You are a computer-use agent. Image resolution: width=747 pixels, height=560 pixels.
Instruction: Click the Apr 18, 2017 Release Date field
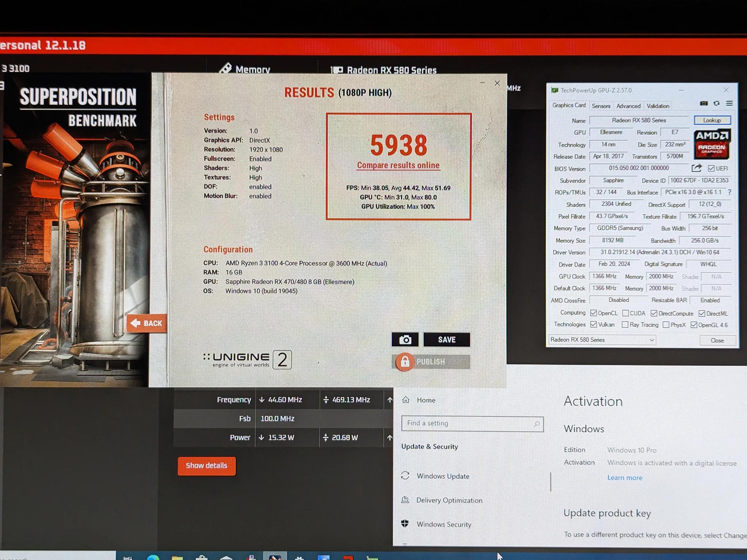click(x=608, y=156)
